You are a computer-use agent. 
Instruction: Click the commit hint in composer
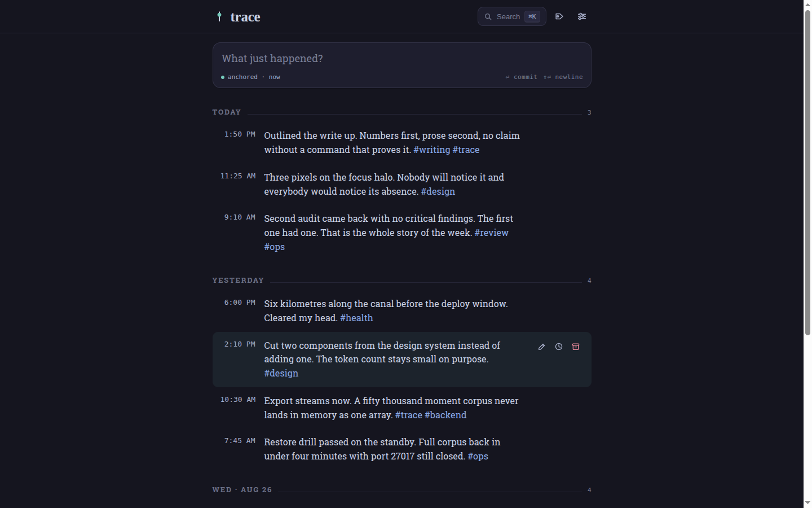point(521,77)
